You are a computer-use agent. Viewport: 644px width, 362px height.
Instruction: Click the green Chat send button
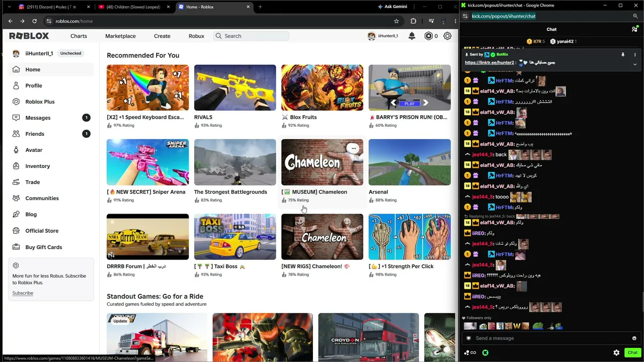[632, 353]
